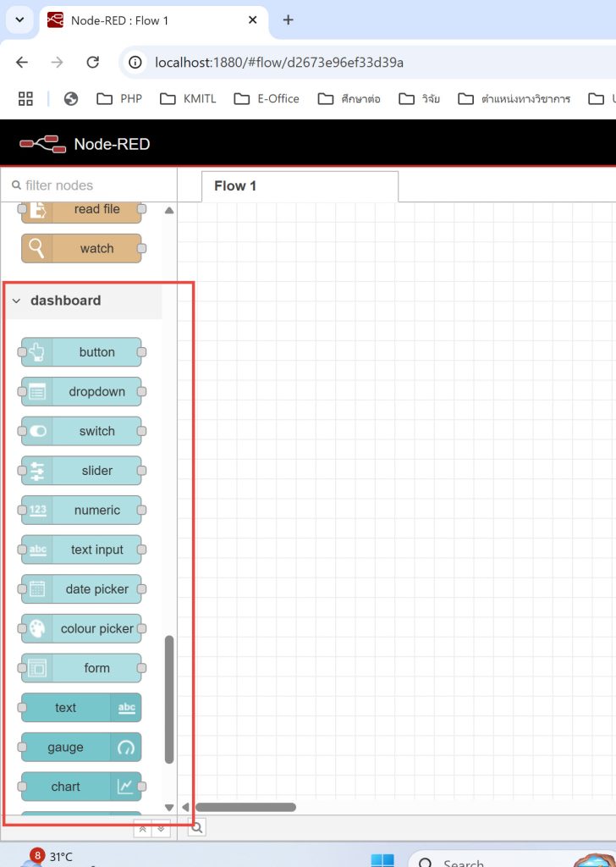
Task: Pick the switch node from palette
Action: coord(81,431)
